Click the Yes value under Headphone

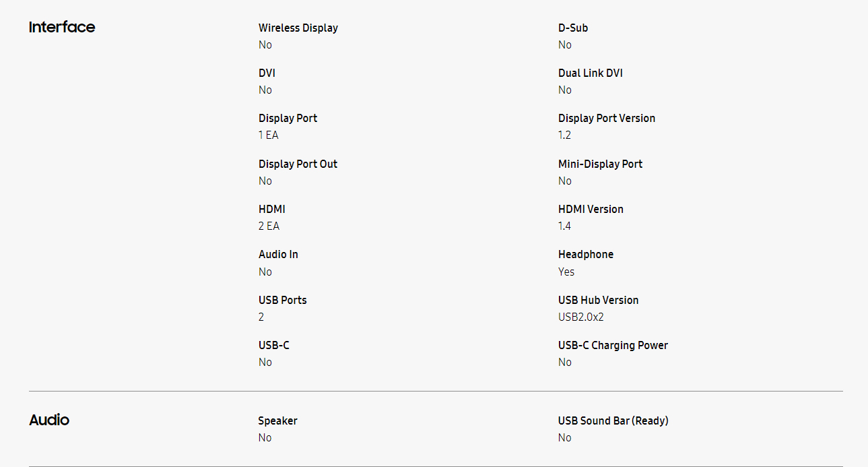click(x=566, y=272)
